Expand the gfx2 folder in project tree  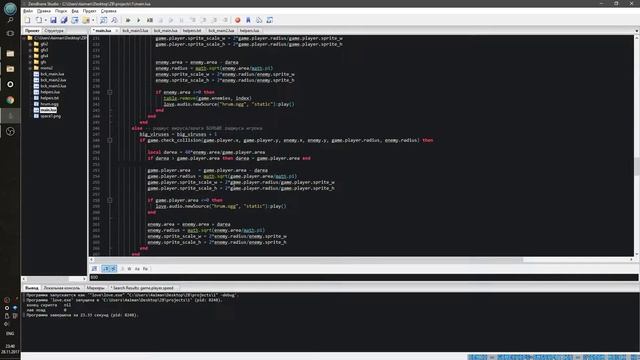point(30,44)
